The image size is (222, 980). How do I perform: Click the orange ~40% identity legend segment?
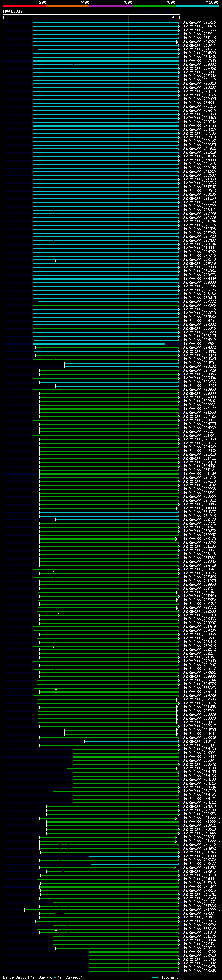(x=68, y=6)
